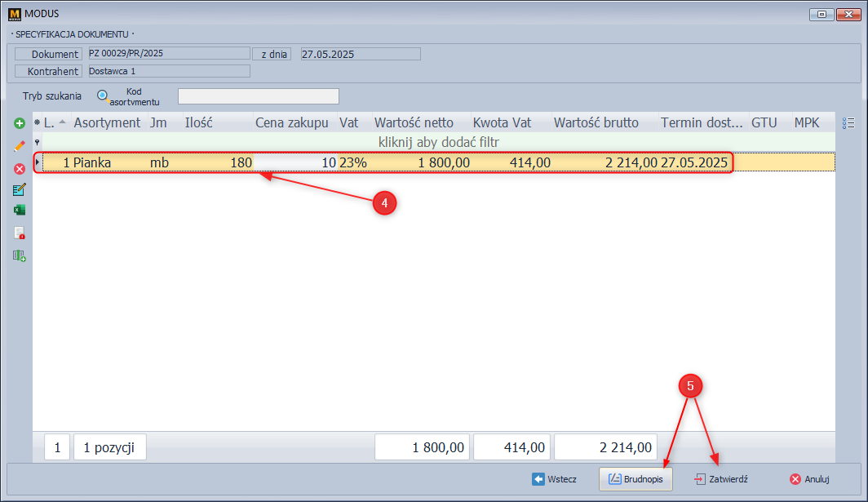868x502 pixels.
Task: Click the gross value cell 2 214,00 in row
Action: (605, 162)
